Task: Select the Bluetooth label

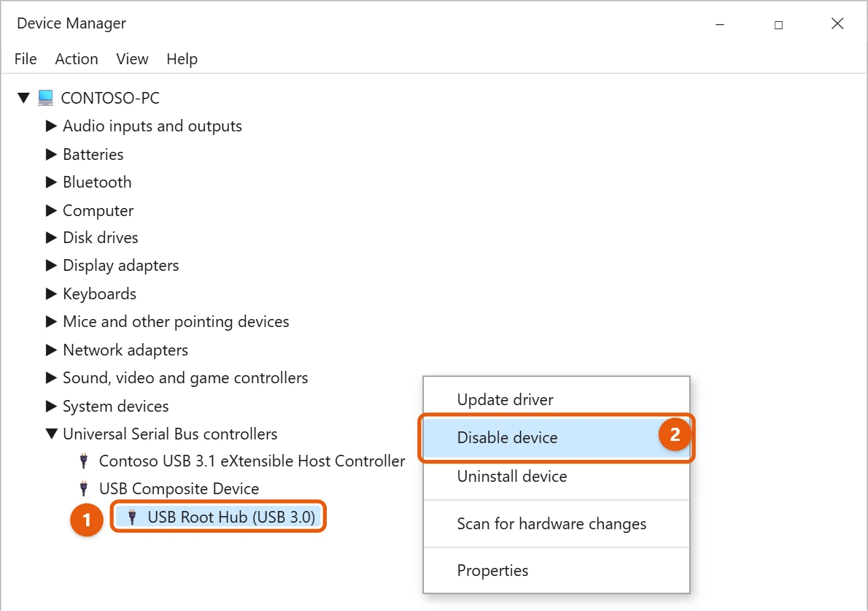Action: click(98, 182)
